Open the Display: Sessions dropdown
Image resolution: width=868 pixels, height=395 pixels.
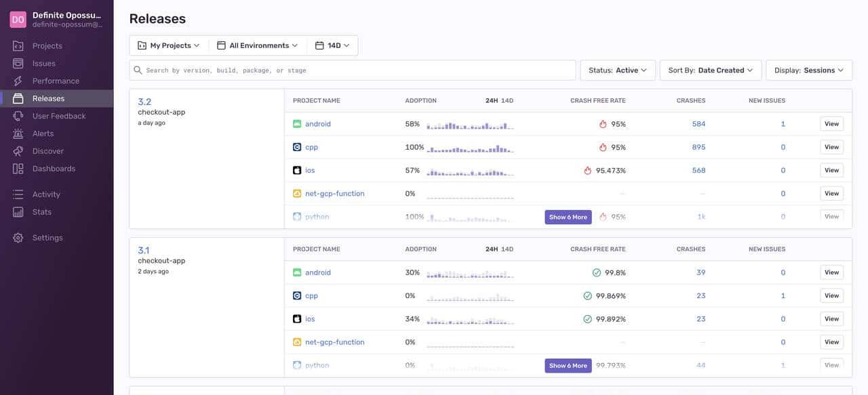[809, 70]
